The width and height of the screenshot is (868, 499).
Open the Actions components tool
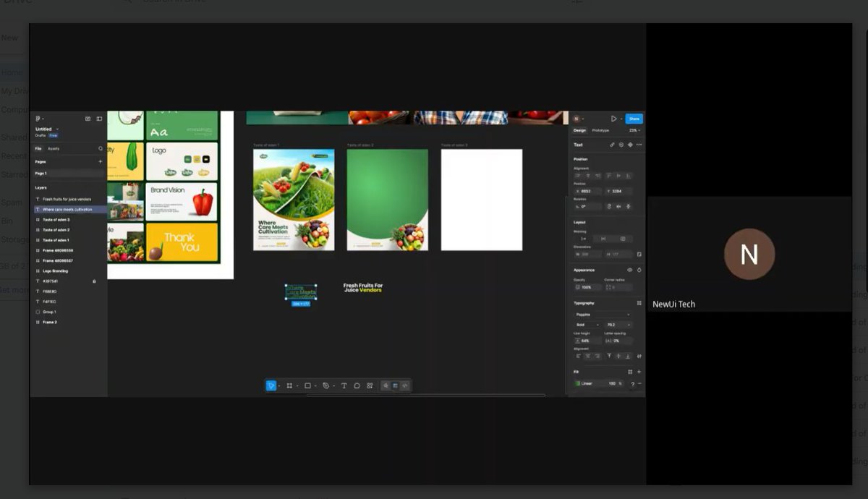pos(370,385)
